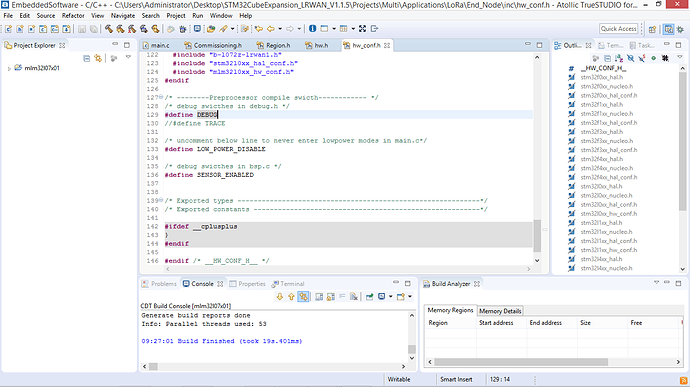Open the Navigate menu
The height and width of the screenshot is (387, 690).
[123, 15]
